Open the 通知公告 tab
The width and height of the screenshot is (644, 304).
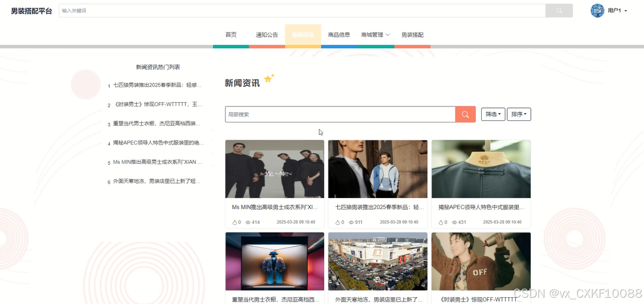point(267,35)
